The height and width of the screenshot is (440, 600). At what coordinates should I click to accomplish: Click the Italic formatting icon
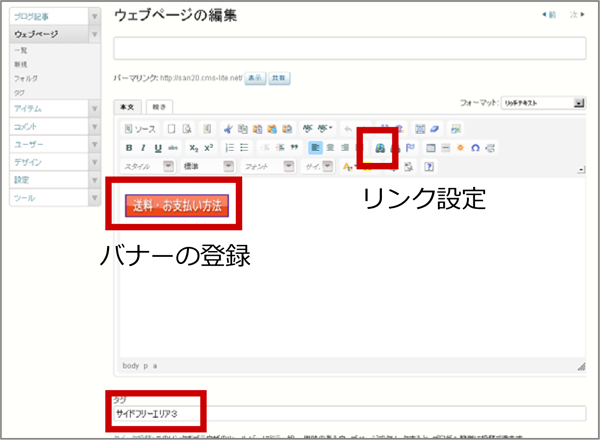143,148
